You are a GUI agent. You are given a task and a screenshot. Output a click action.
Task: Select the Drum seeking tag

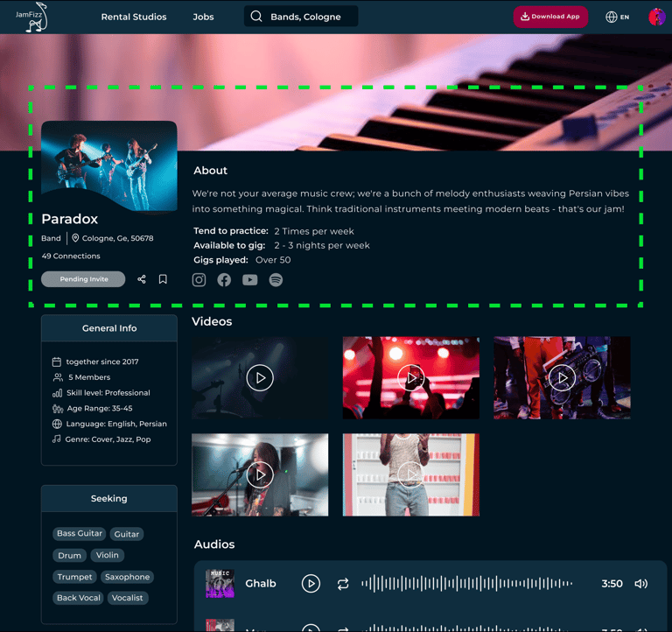pyautogui.click(x=69, y=555)
